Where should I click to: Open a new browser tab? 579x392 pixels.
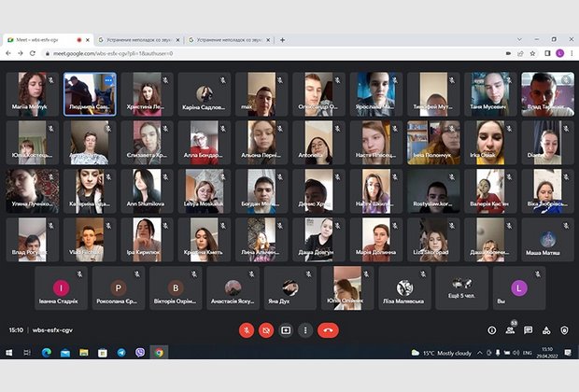[x=282, y=40]
